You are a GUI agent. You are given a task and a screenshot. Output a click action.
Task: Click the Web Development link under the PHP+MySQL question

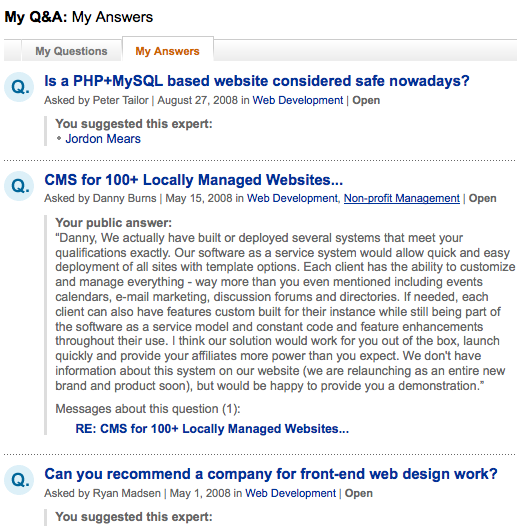pos(298,100)
